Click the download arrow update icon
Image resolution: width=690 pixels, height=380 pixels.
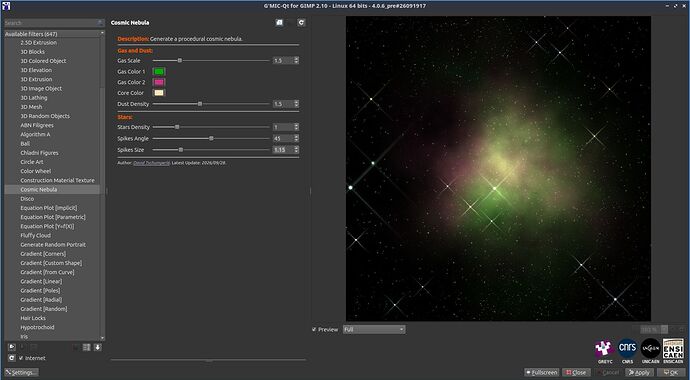[x=97, y=347]
